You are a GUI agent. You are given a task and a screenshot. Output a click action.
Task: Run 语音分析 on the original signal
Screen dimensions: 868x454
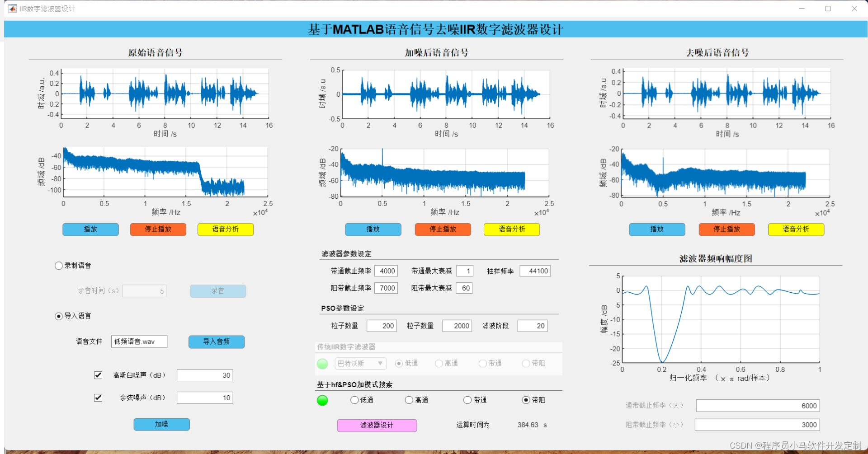(225, 229)
